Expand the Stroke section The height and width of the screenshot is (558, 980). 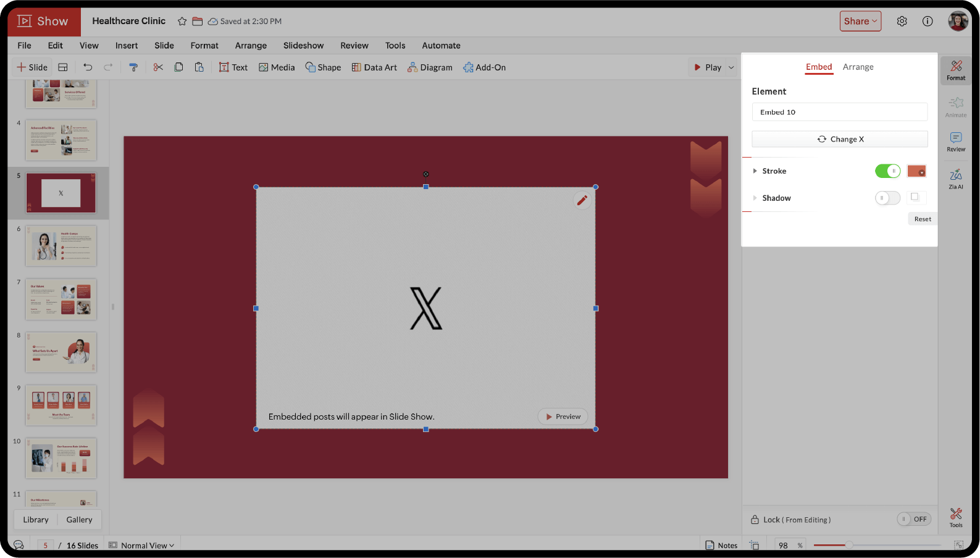point(755,171)
